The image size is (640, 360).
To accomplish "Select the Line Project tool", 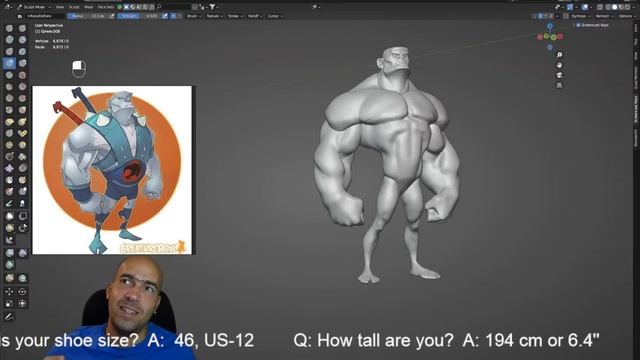I will [x=9, y=240].
